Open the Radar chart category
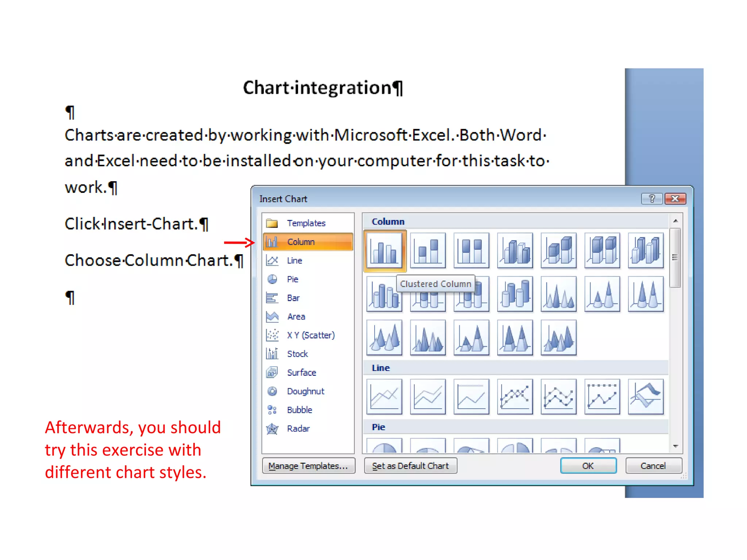Screen dimensions: 747x560 pyautogui.click(x=298, y=429)
